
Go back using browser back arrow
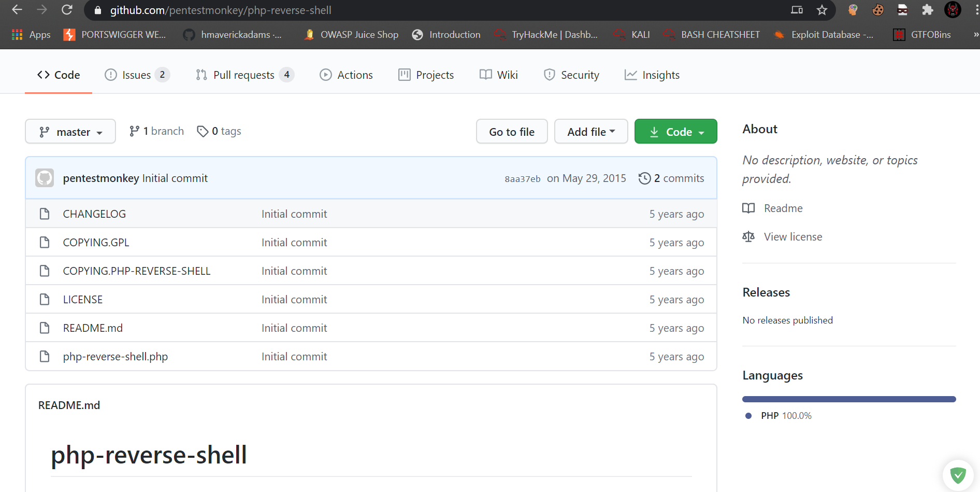click(x=17, y=10)
